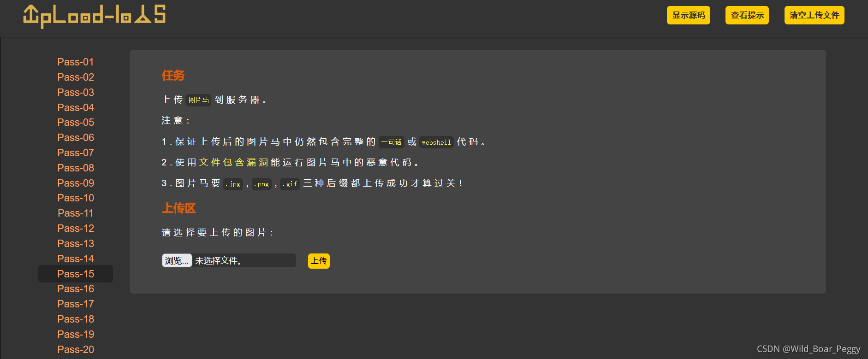This screenshot has width=868, height=359.
Task: Click the Upload-labs logo
Action: click(94, 16)
